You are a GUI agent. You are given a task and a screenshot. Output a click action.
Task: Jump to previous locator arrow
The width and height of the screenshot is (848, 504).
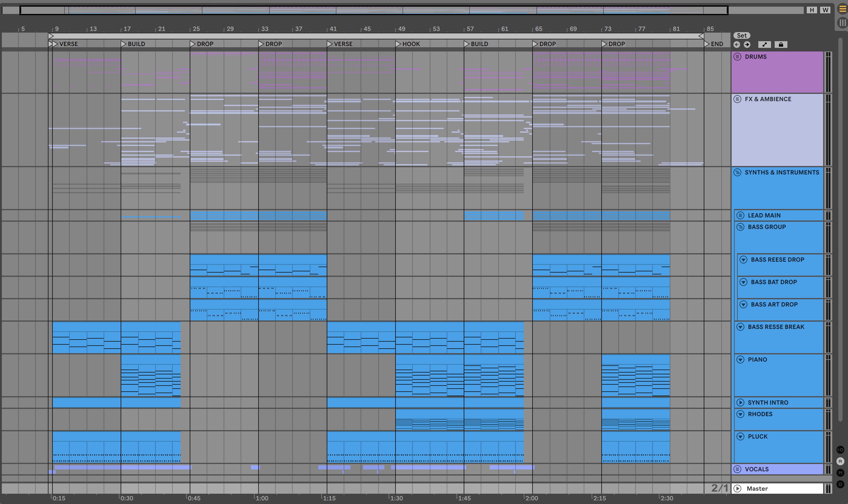[736, 45]
